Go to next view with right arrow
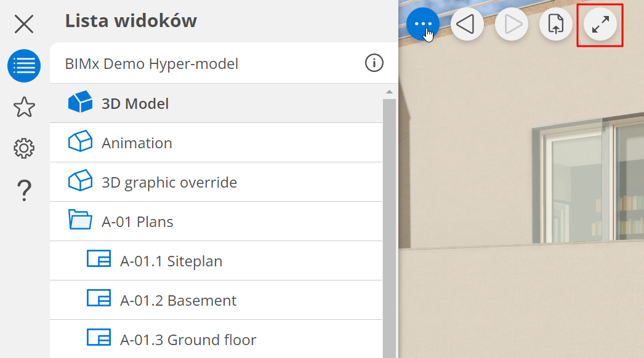Screen dimensions: 644x358 tap(512, 25)
